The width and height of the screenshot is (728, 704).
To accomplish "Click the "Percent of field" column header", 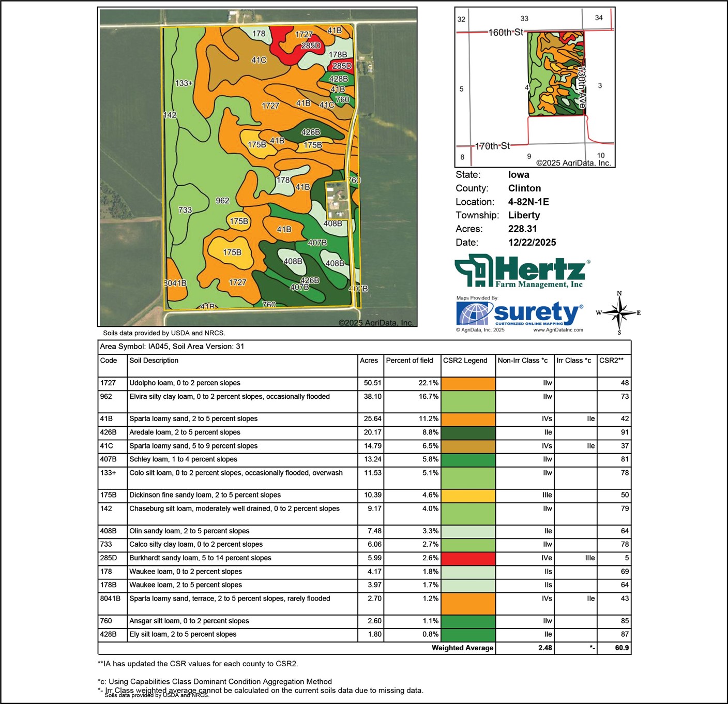I will pyautogui.click(x=410, y=361).
